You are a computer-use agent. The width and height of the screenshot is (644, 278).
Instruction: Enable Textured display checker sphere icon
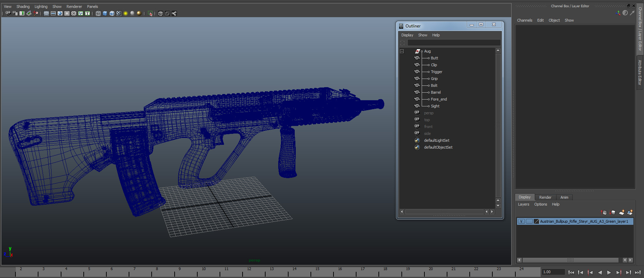[119, 13]
